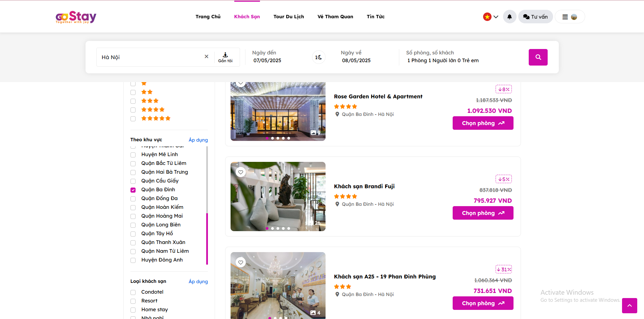Tick the two-star rating checkbox
Viewport: 644px width, 319px height.
click(x=133, y=93)
